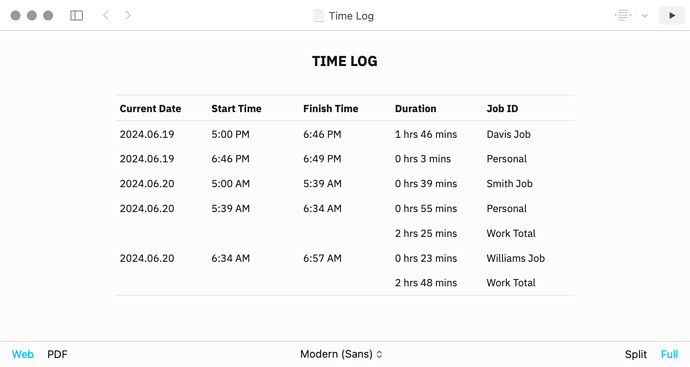
Task: Click the 2 hrs 48 mins work total
Action: pos(426,283)
